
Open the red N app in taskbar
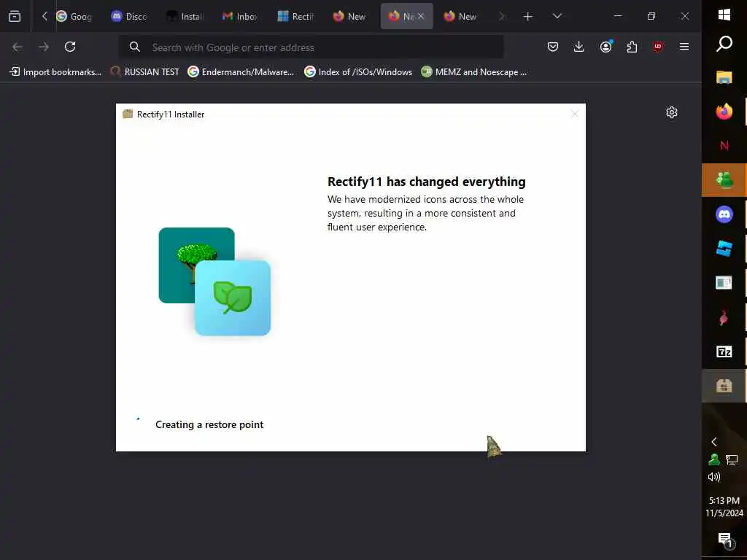pos(724,146)
